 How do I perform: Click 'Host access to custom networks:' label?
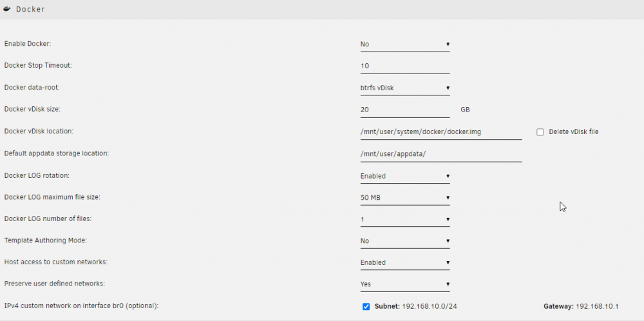[56, 262]
